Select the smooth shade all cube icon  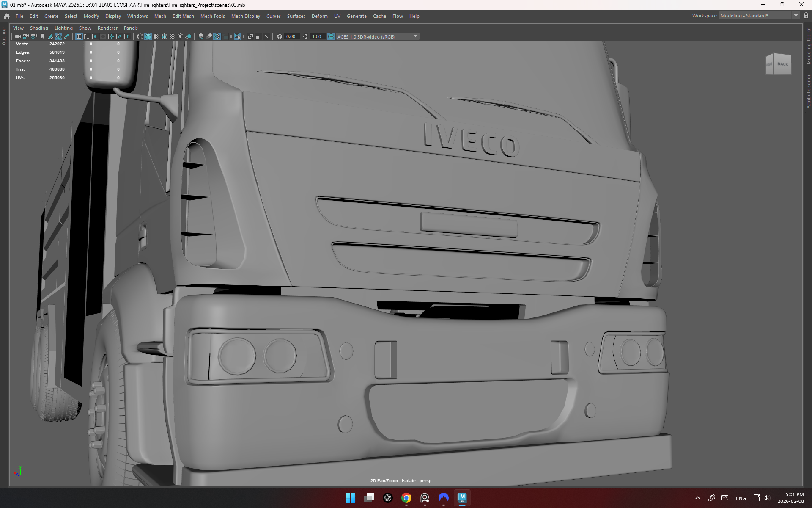pyautogui.click(x=148, y=36)
